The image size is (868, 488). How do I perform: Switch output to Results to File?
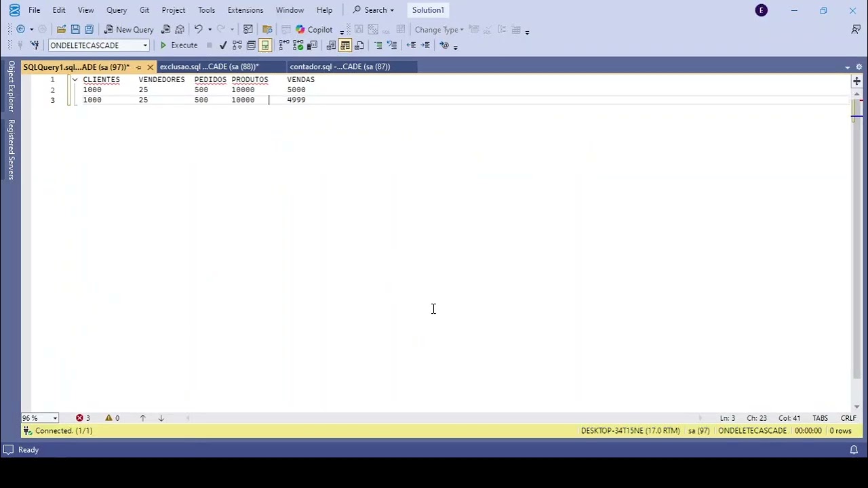pyautogui.click(x=359, y=45)
